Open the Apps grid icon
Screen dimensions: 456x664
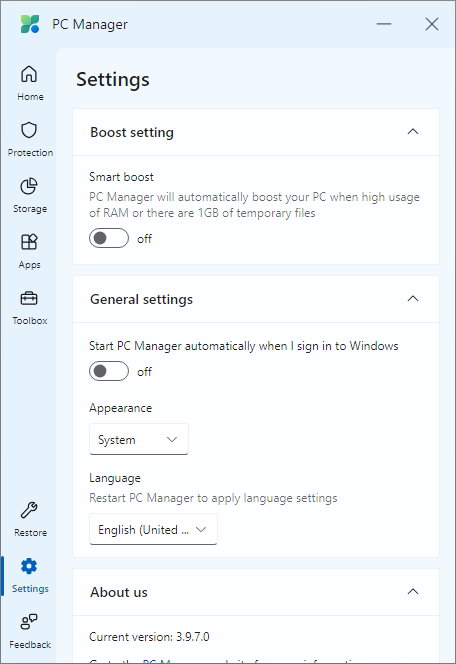[29, 242]
